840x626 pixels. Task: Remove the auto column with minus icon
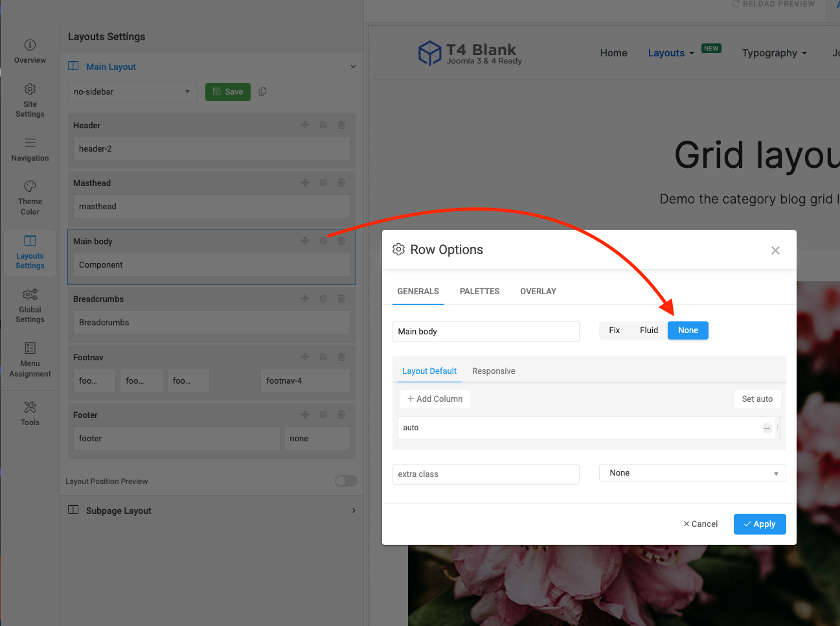(x=767, y=428)
